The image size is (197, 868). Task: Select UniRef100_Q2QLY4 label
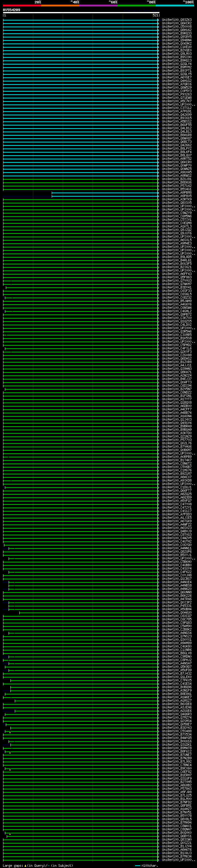177,64
